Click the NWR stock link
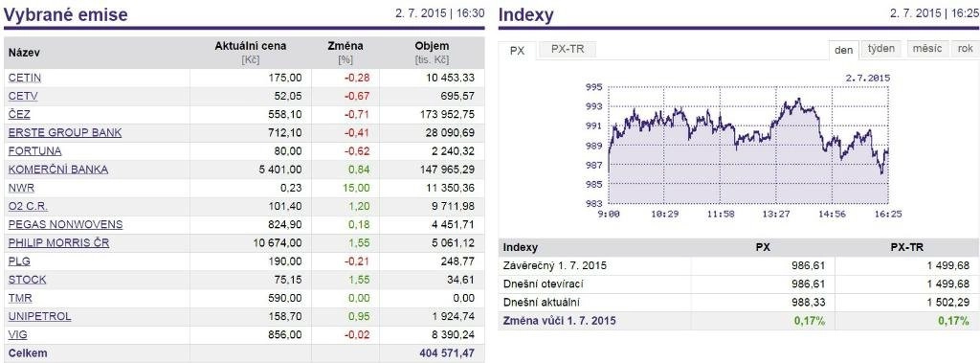This screenshot has width=980, height=363. (x=21, y=188)
